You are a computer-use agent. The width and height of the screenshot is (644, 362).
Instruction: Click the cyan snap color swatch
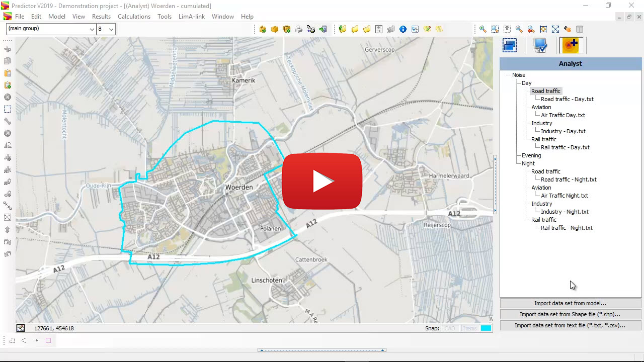pos(486,328)
